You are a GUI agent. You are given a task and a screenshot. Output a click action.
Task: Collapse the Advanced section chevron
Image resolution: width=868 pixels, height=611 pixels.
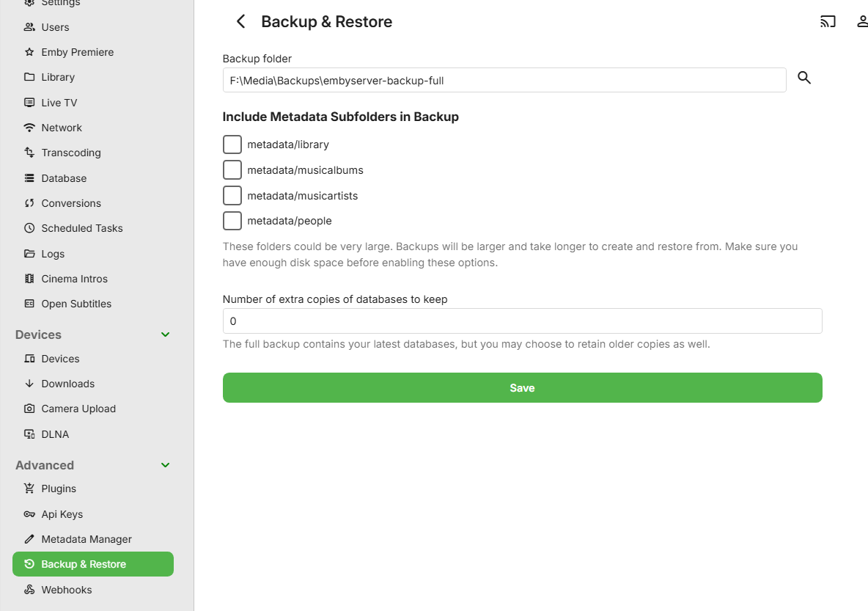point(166,465)
